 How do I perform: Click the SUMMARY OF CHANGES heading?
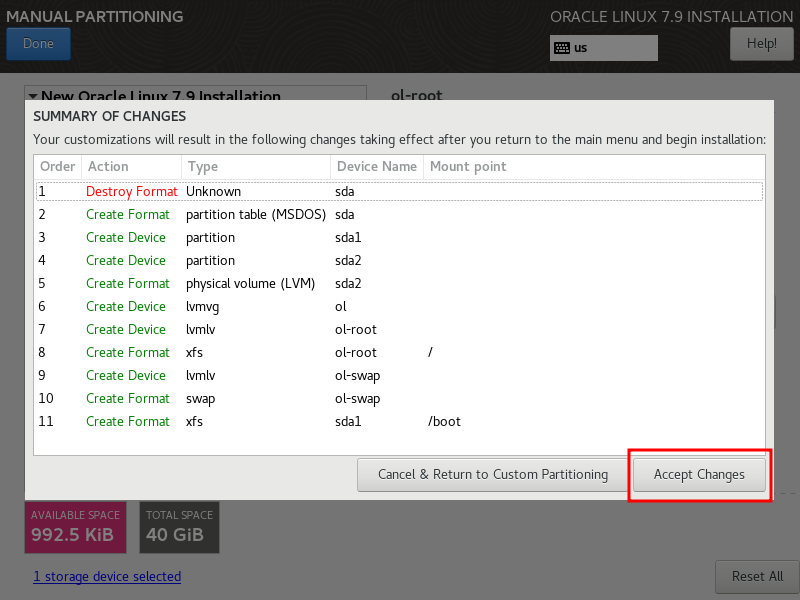click(x=110, y=116)
